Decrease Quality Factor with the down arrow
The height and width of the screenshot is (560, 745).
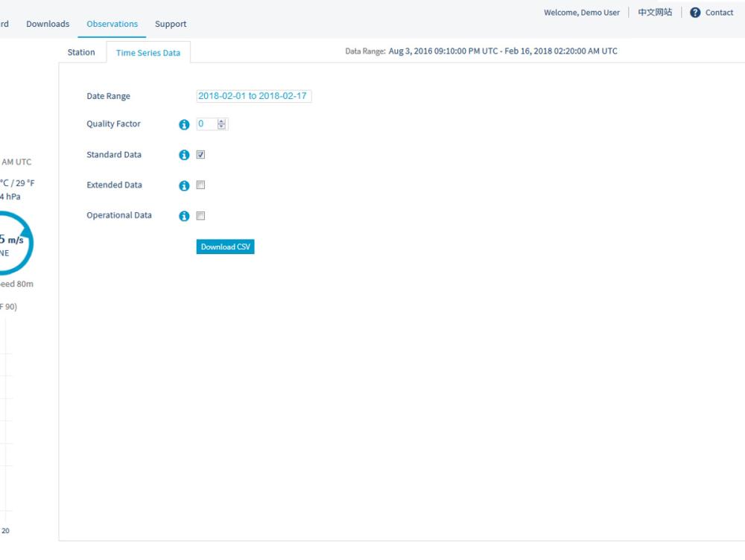(x=221, y=127)
